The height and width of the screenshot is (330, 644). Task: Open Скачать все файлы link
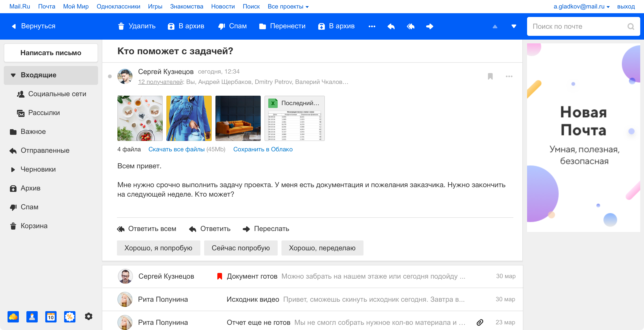click(177, 149)
